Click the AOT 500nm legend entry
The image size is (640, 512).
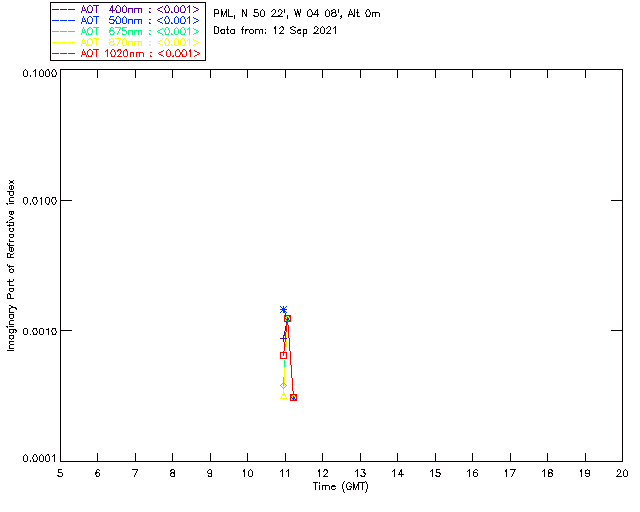tap(127, 20)
